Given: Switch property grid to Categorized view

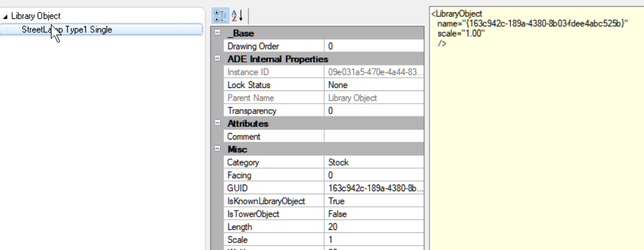Looking at the screenshot, I should pyautogui.click(x=221, y=16).
